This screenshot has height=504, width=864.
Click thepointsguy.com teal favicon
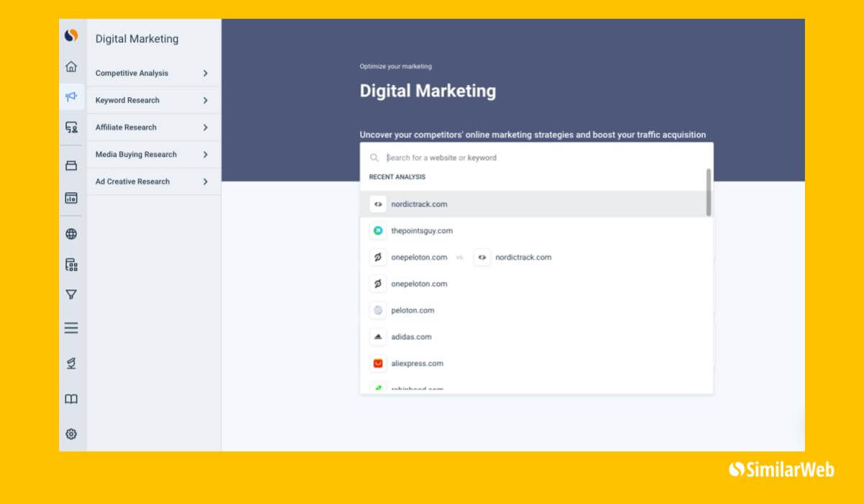[378, 230]
